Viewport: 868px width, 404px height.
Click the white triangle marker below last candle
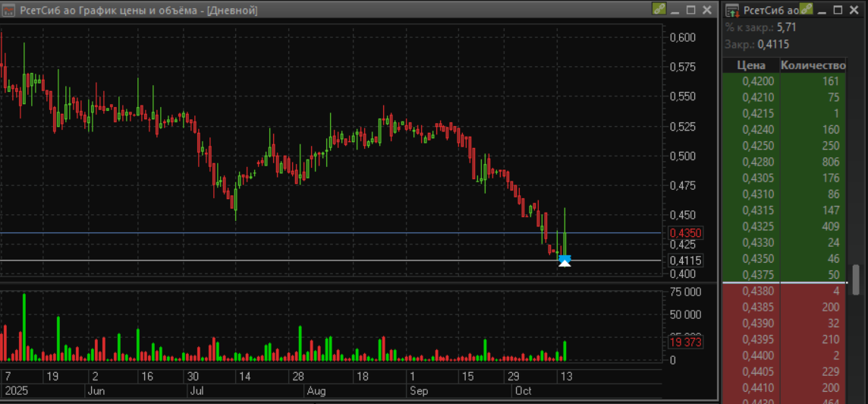pos(565,264)
